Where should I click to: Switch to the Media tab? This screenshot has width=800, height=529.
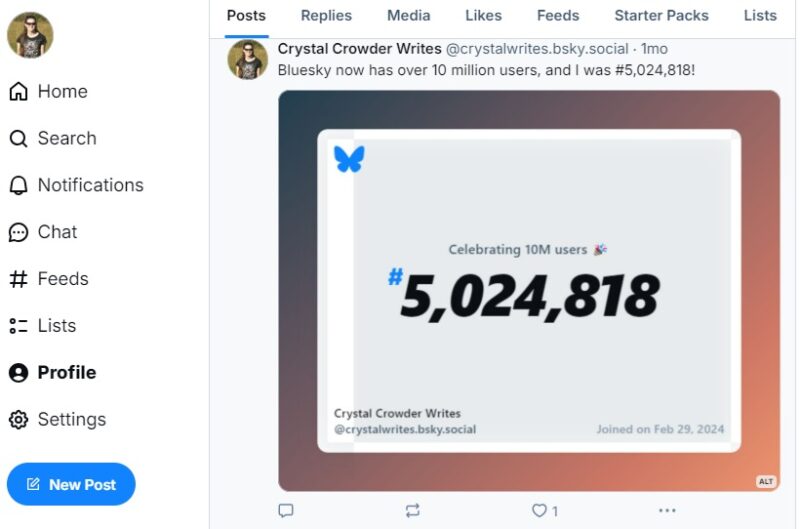tap(408, 15)
